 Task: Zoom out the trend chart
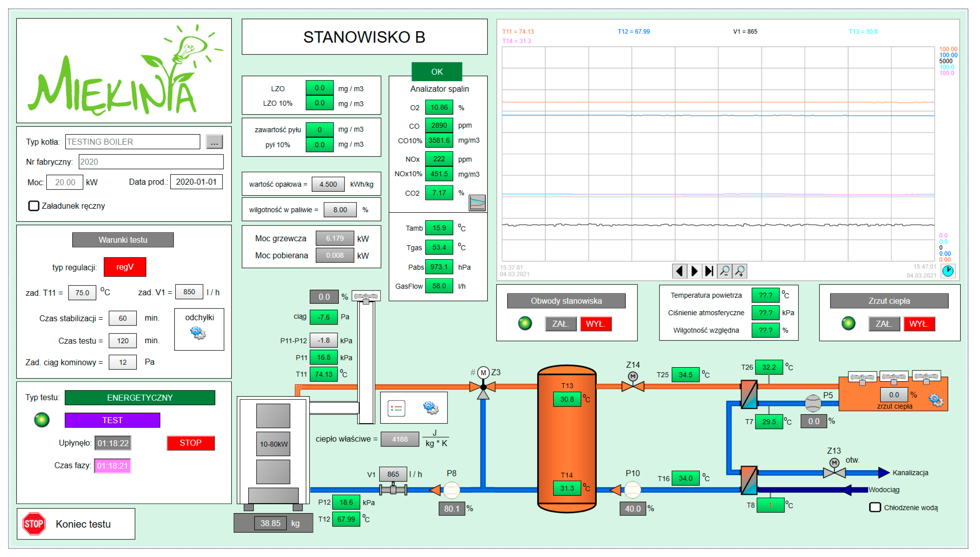(725, 271)
